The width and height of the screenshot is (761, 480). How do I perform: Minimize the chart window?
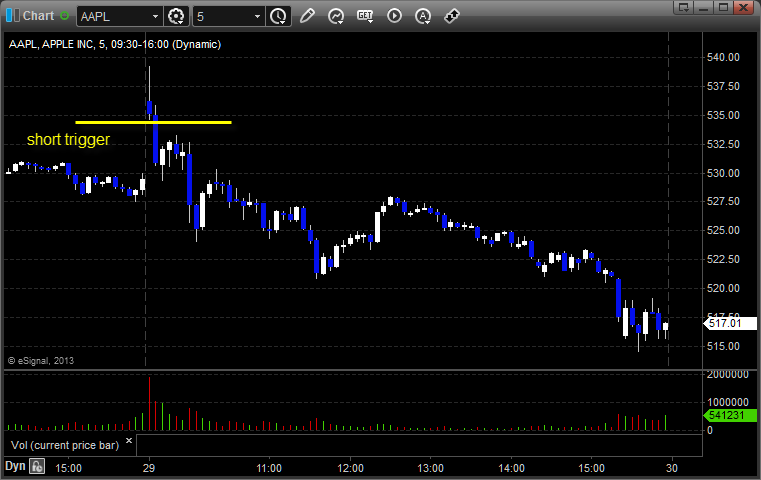click(704, 7)
